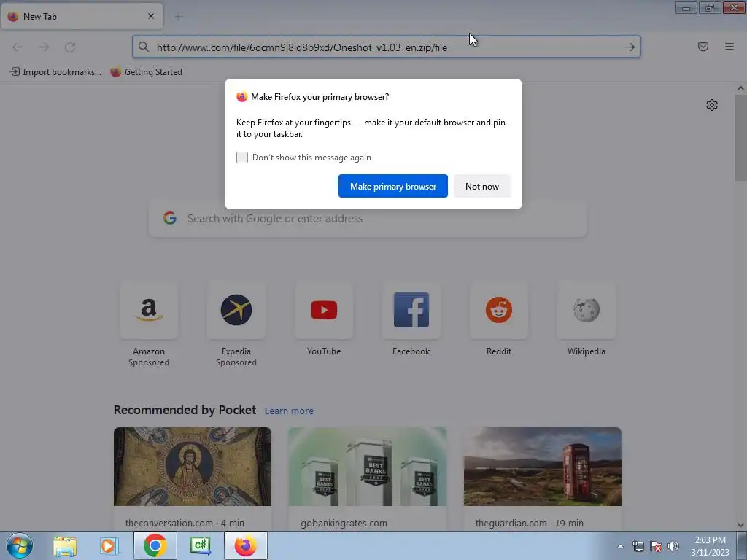Click the Google logo in search box
The width and height of the screenshot is (747, 560).
[x=170, y=218]
